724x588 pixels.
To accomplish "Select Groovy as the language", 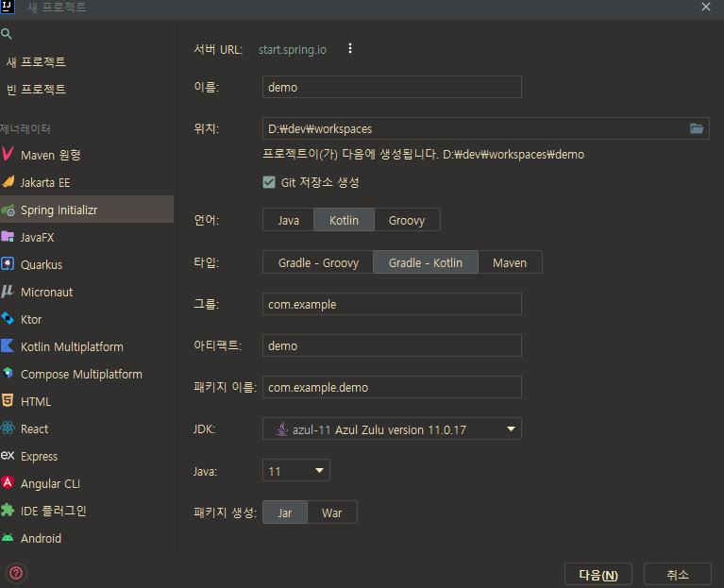I will pyautogui.click(x=407, y=220).
